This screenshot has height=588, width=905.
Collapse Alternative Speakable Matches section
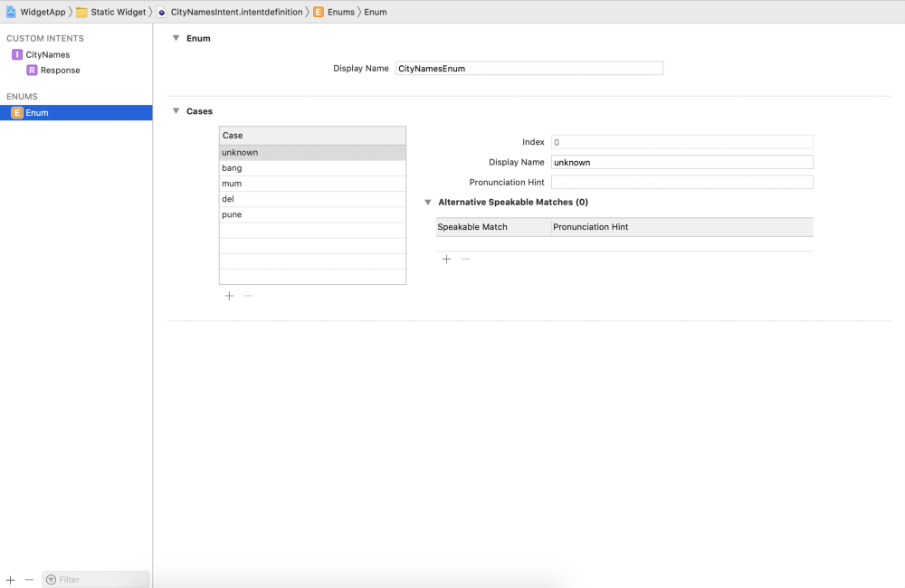tap(428, 202)
